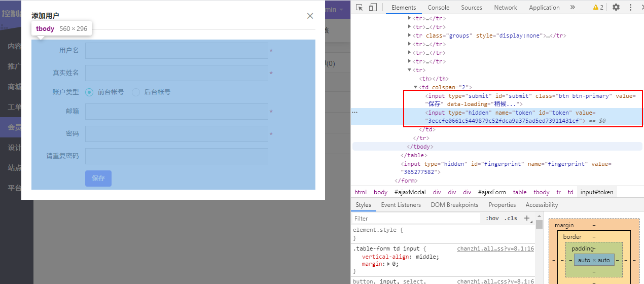Select the 前台帐号 radio button
The width and height of the screenshot is (644, 284).
click(x=89, y=92)
